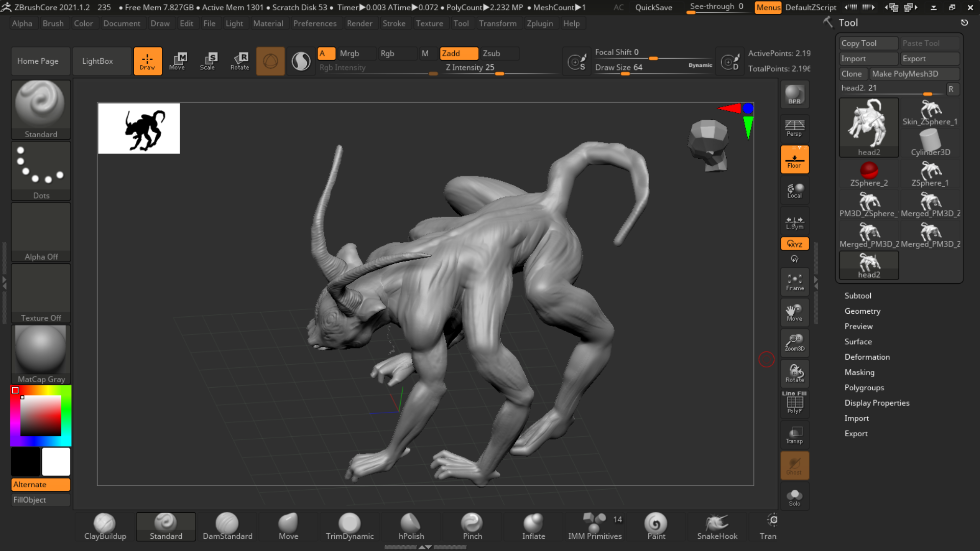Image resolution: width=980 pixels, height=551 pixels.
Task: Click the white color swatch
Action: 56,461
